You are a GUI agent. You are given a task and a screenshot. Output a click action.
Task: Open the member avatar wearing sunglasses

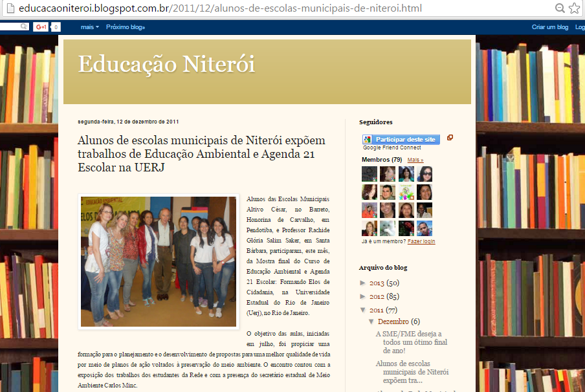(x=425, y=174)
